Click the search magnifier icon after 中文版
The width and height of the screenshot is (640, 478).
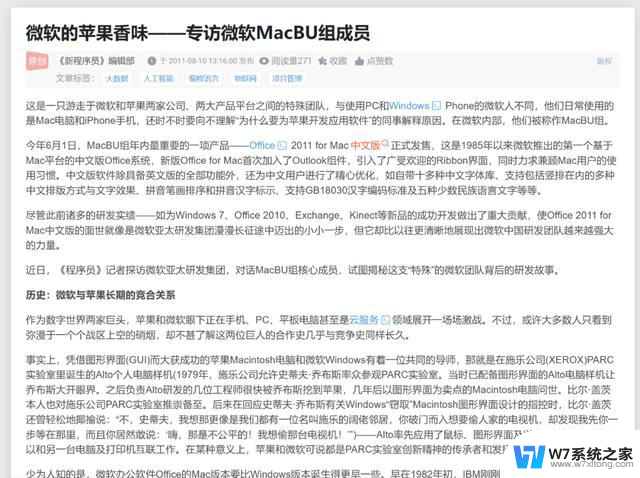click(385, 144)
